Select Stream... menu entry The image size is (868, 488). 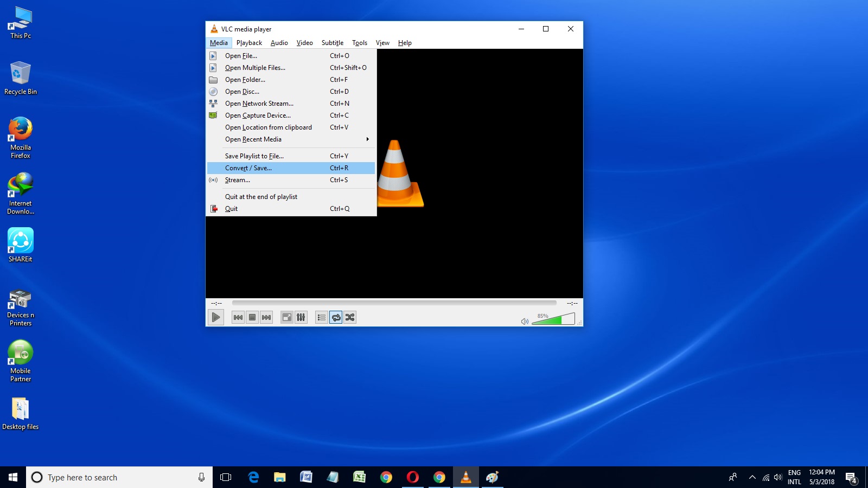tap(291, 180)
